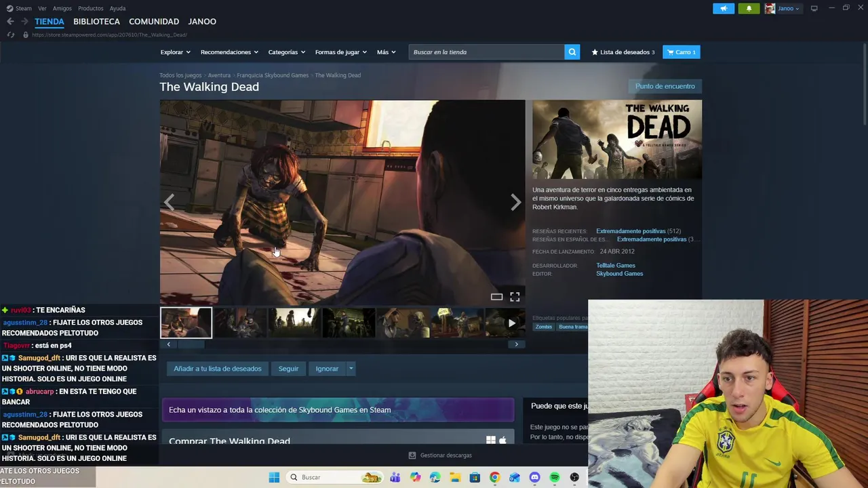Switch to the TIENDA tab

point(50,22)
